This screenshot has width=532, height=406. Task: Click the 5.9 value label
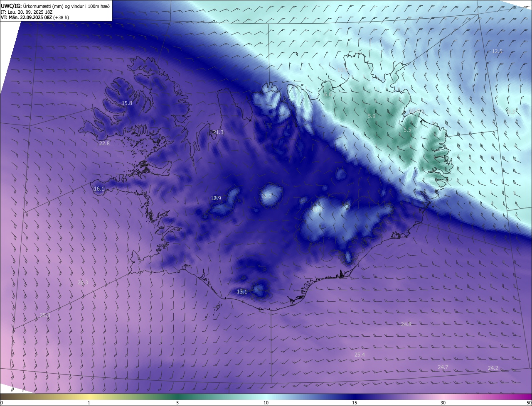point(372,116)
